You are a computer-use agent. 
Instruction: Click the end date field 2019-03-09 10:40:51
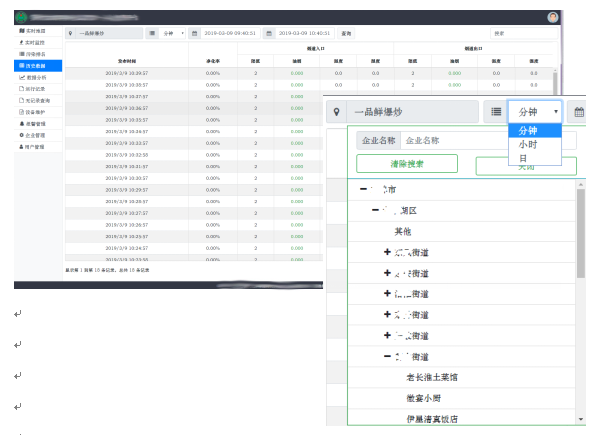tap(305, 33)
